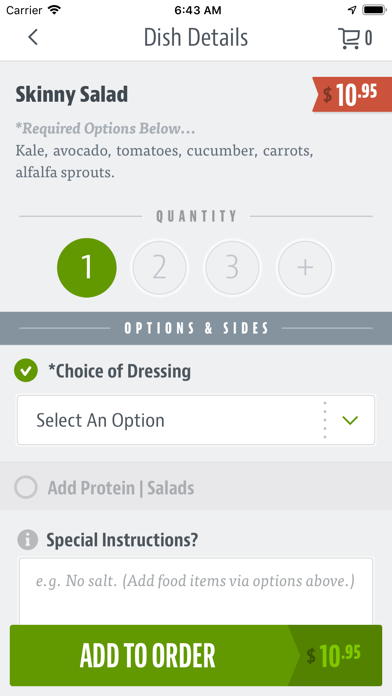Tap the back arrow icon
The height and width of the screenshot is (696, 392).
(x=33, y=37)
